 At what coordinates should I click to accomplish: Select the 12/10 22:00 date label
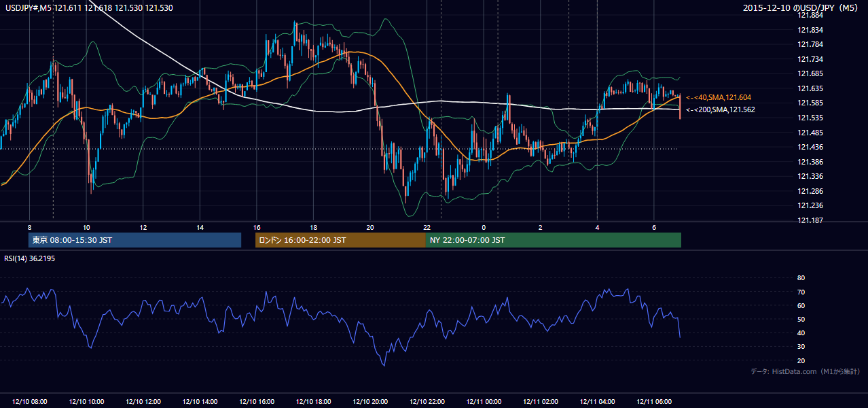(427, 402)
